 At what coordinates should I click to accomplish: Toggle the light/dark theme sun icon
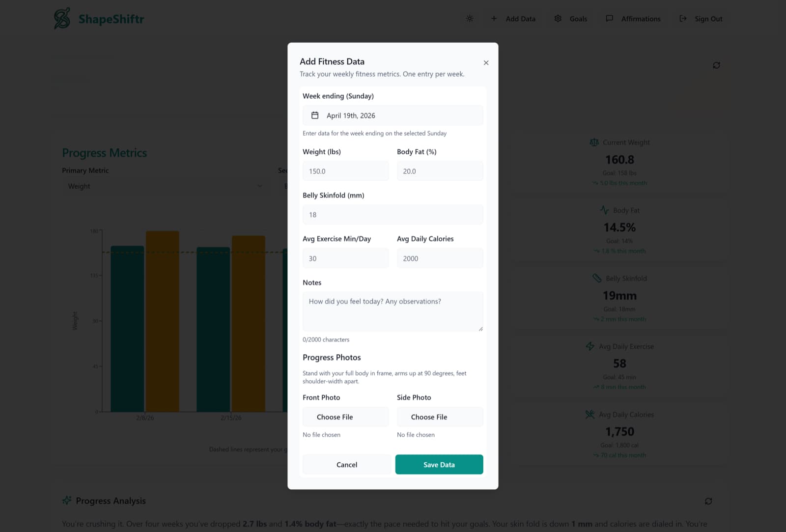click(x=470, y=19)
